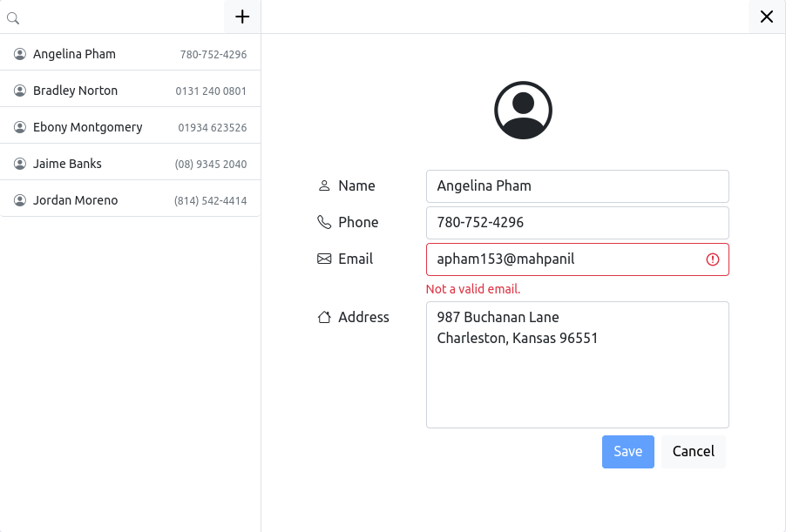
Task: Save the edited contact
Action: (627, 451)
